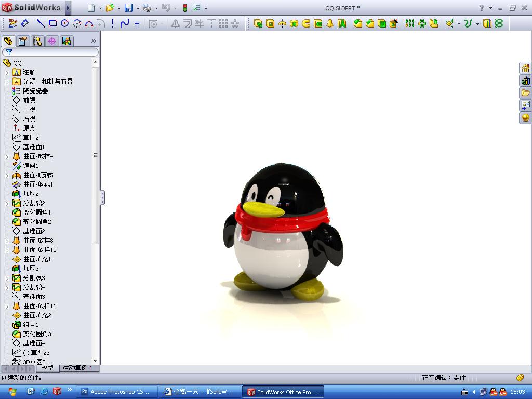Click the Shell feature icon

[x=382, y=23]
